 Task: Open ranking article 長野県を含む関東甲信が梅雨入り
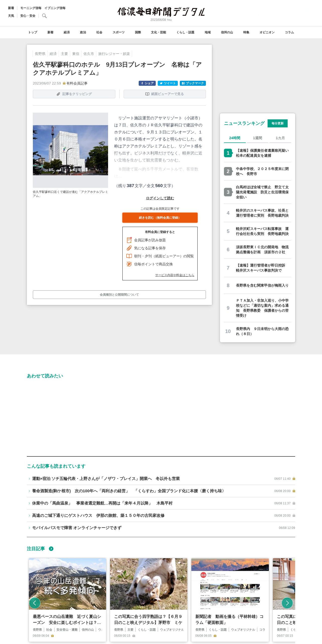click(x=262, y=285)
